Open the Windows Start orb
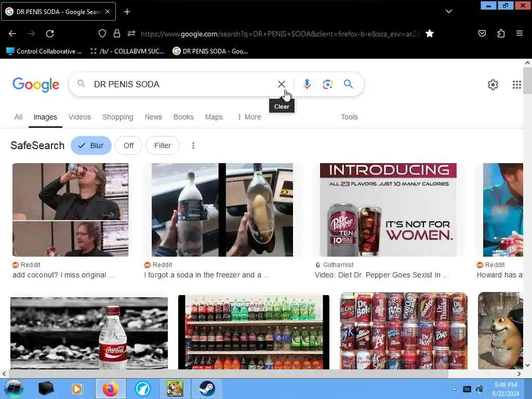Viewport: 532px width, 399px height. (x=13, y=389)
